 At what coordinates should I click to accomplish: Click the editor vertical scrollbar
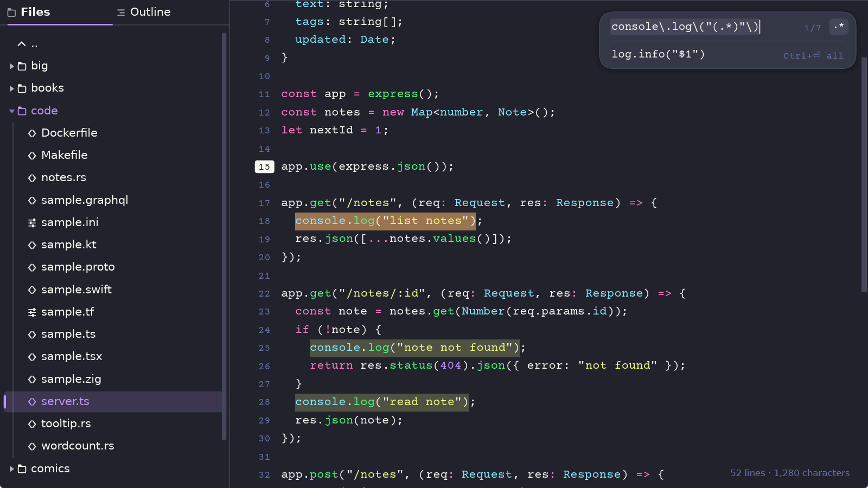pos(864,175)
